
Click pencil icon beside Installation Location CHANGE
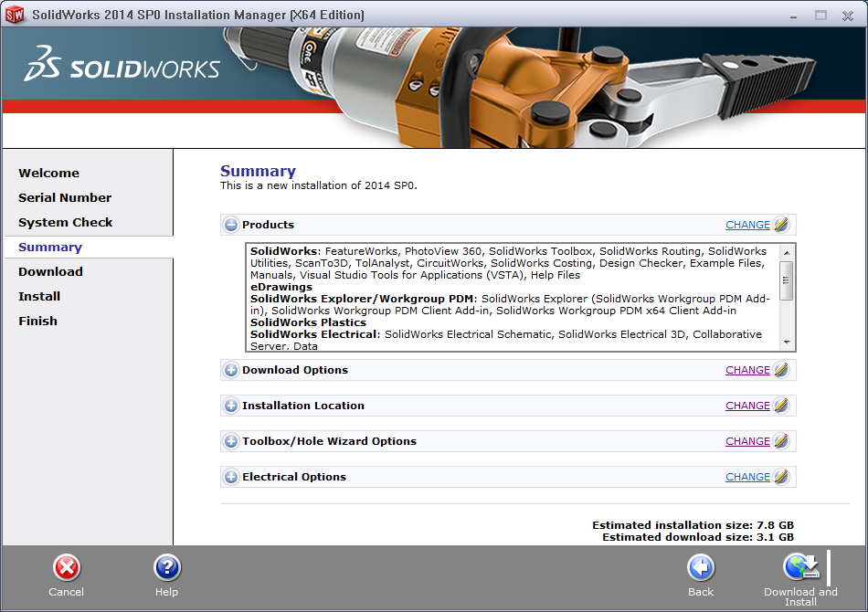point(781,406)
